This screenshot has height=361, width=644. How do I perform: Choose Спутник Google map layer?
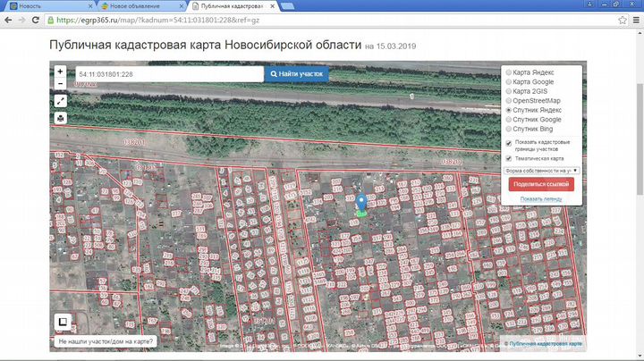point(510,120)
